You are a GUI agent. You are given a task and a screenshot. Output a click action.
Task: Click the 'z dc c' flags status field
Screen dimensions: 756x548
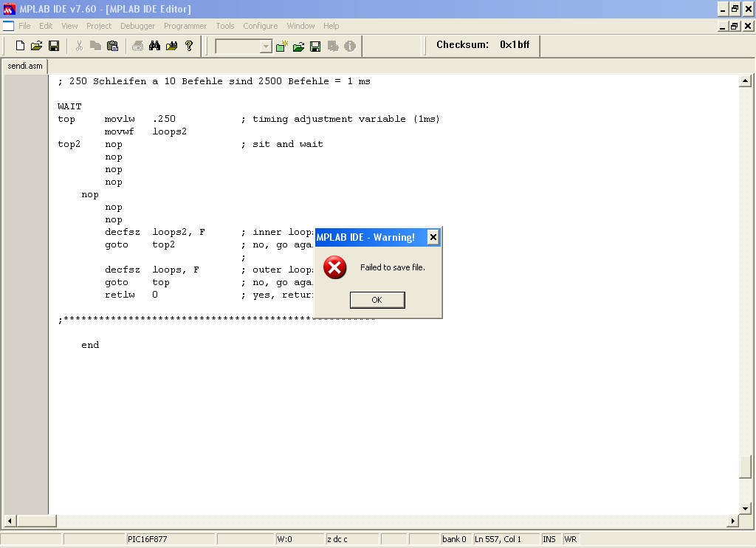tap(353, 539)
